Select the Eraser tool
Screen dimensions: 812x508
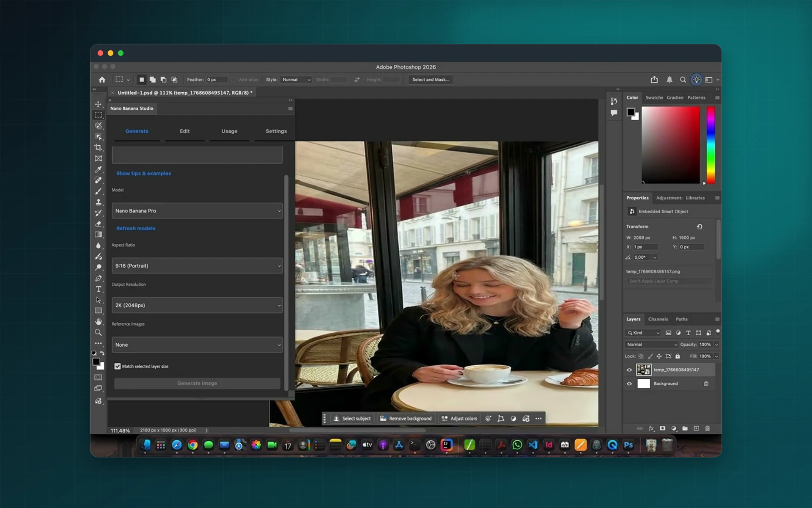pyautogui.click(x=98, y=224)
